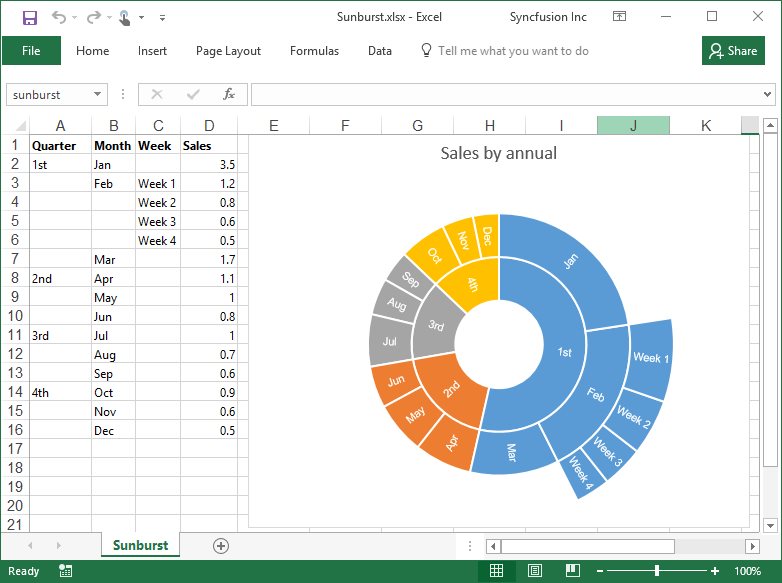This screenshot has height=583, width=782.
Task: Click the macro recording icon in status bar
Action: 65,571
